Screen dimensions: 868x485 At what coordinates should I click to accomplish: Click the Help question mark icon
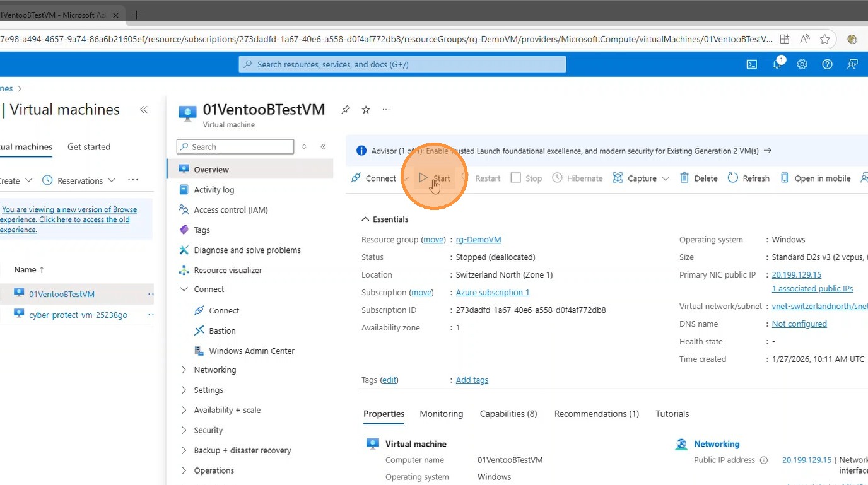pyautogui.click(x=827, y=64)
